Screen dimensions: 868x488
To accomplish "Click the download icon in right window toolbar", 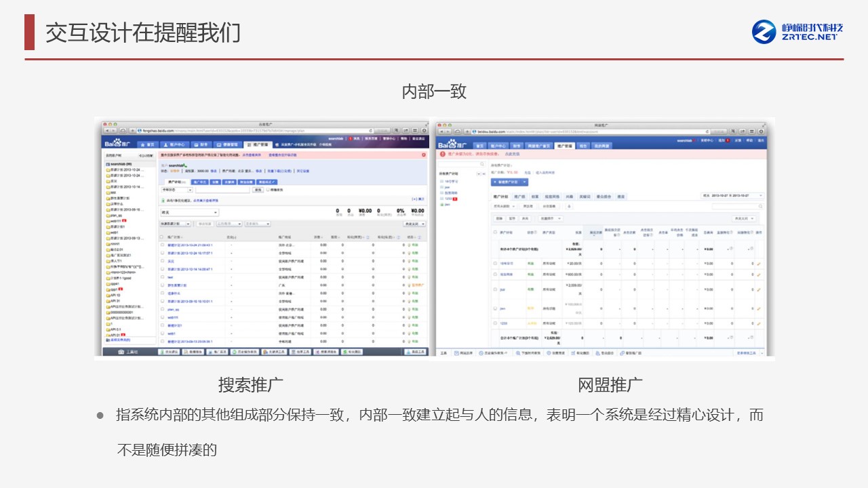I will [568, 206].
